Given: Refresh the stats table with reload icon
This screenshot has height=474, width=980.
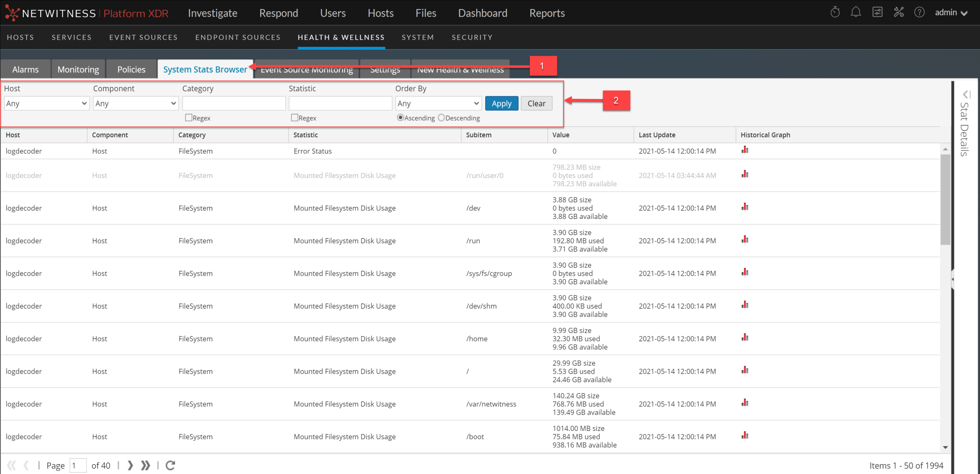Looking at the screenshot, I should [x=170, y=465].
